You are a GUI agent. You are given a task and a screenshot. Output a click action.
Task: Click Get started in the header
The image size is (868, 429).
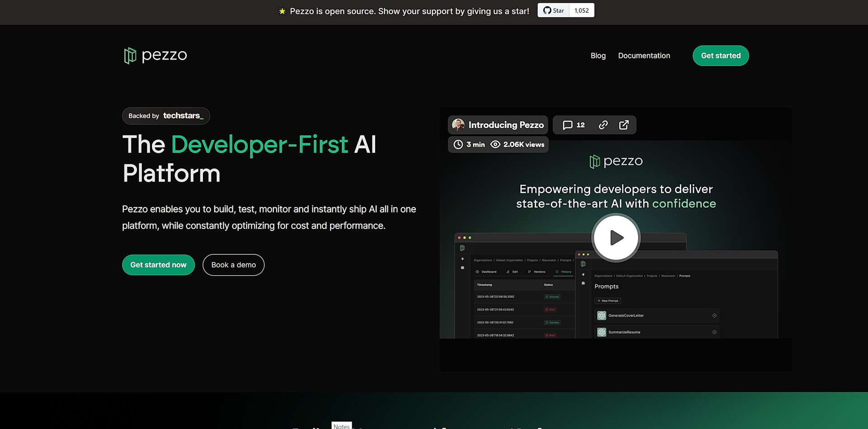pos(720,56)
